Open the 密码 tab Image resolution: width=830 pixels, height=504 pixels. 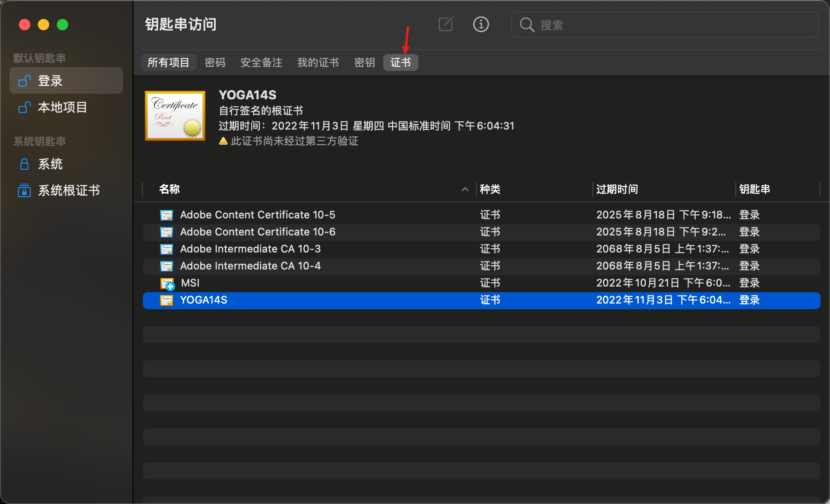click(x=215, y=62)
